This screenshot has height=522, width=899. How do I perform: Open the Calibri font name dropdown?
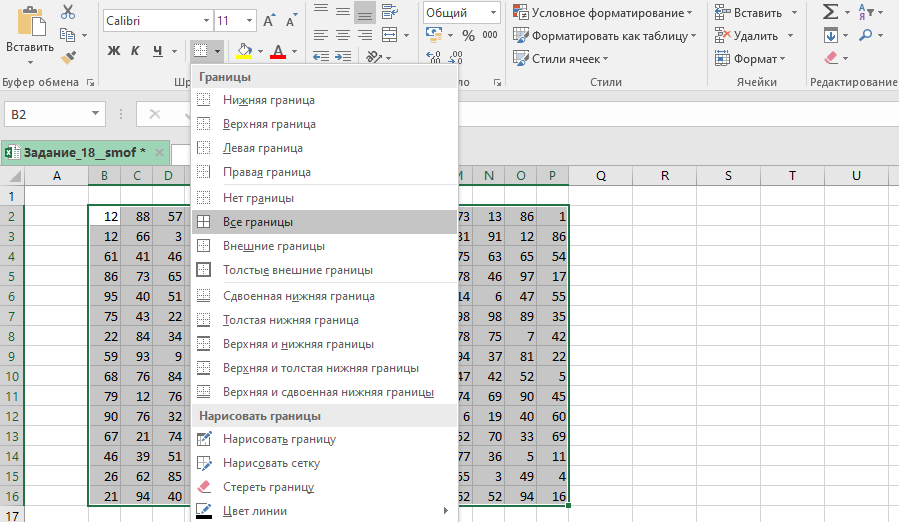tap(205, 20)
